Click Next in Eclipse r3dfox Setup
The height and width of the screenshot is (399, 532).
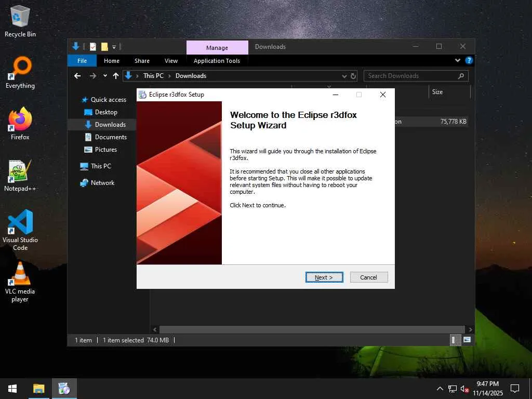coord(324,277)
